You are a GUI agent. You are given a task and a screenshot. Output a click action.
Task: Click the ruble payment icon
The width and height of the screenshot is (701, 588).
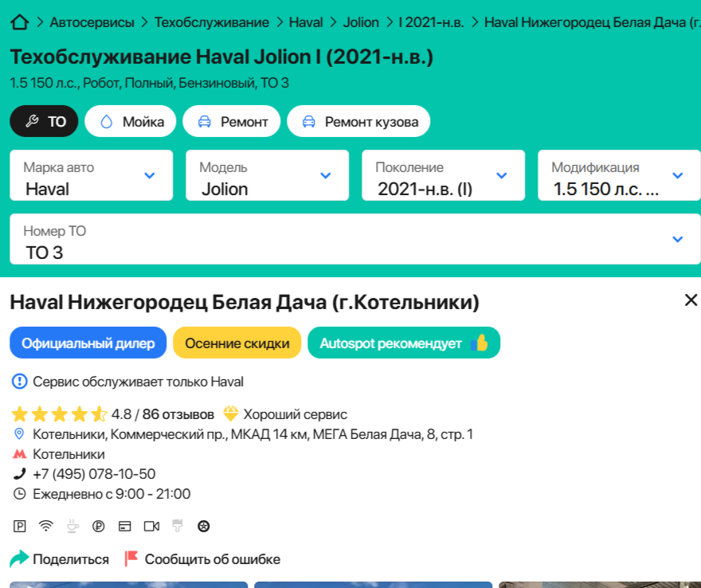98,526
